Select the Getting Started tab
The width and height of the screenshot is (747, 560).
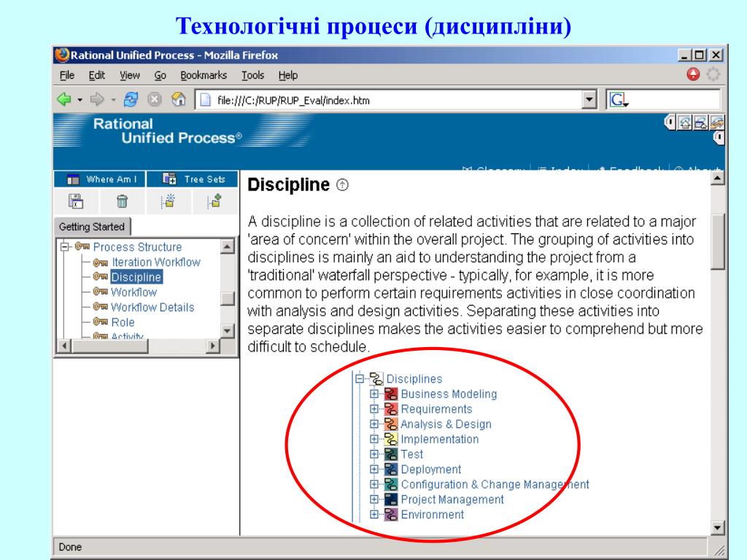(92, 227)
